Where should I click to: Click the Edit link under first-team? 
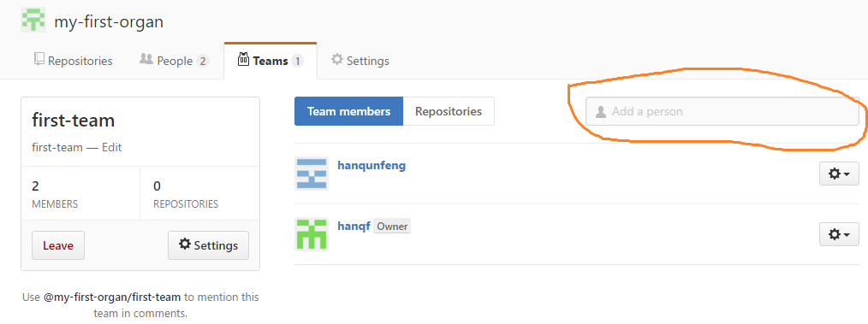point(112,148)
